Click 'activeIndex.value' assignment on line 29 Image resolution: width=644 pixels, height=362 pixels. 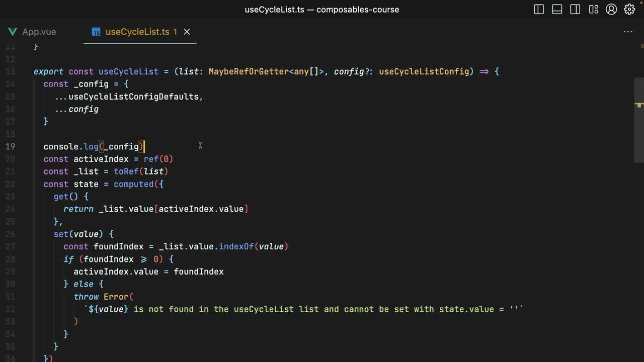[116, 271]
